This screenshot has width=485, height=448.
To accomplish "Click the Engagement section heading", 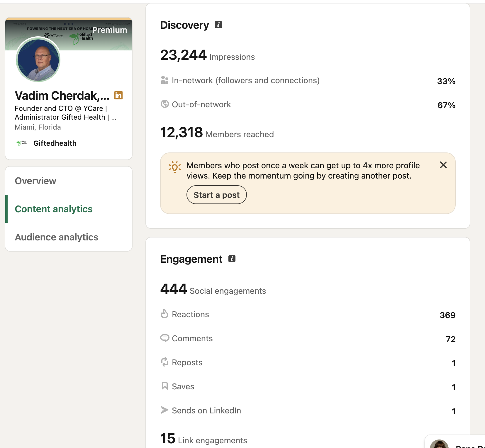I will [191, 259].
